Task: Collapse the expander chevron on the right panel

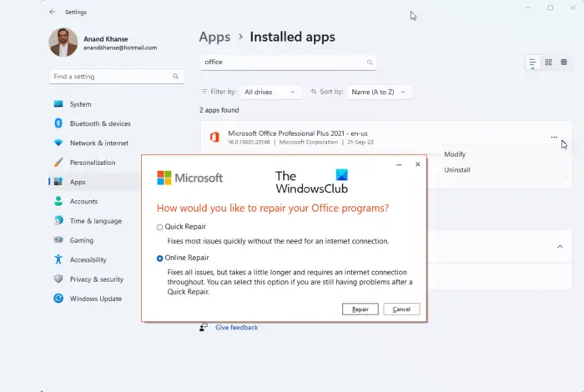Action: (x=559, y=246)
